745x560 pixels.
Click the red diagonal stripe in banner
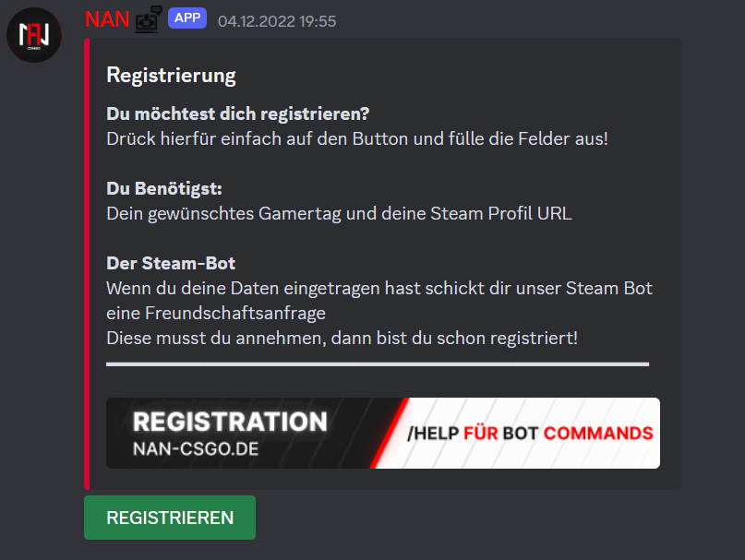coord(390,434)
